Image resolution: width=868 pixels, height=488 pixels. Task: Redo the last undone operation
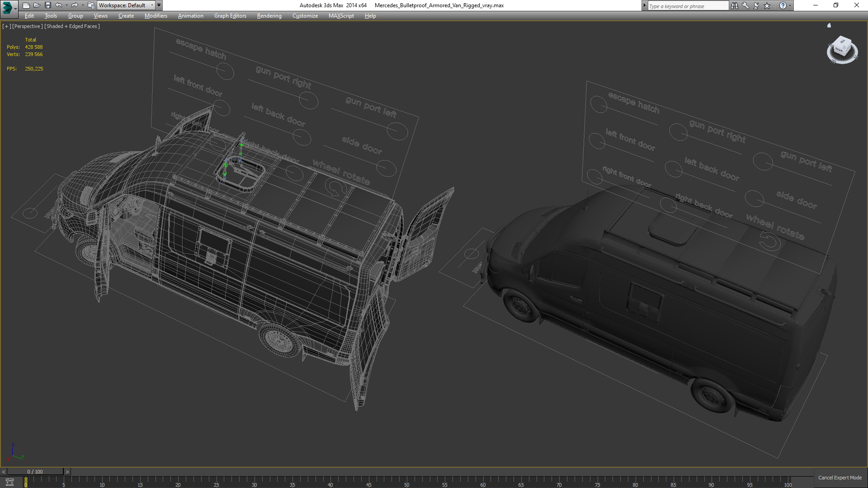tap(74, 5)
